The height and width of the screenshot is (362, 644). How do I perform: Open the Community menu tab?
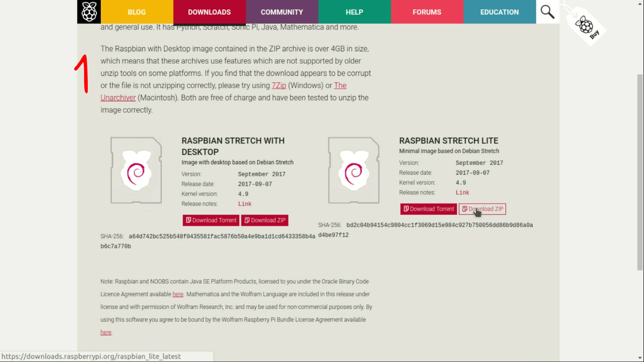[x=282, y=12]
